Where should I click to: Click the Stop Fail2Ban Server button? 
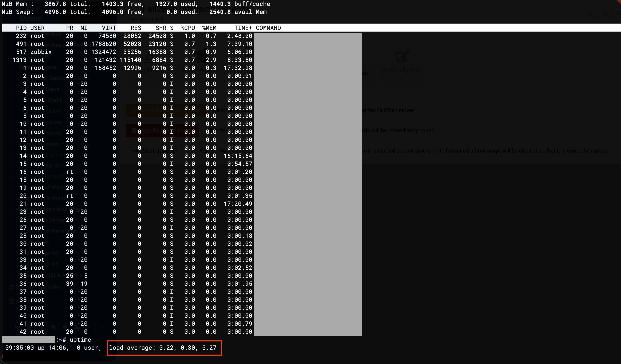point(163,130)
